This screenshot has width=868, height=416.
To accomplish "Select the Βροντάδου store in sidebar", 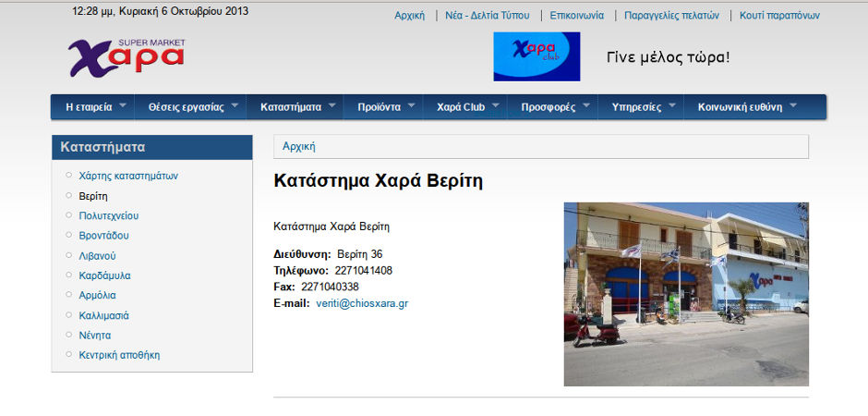I will pos(103,236).
